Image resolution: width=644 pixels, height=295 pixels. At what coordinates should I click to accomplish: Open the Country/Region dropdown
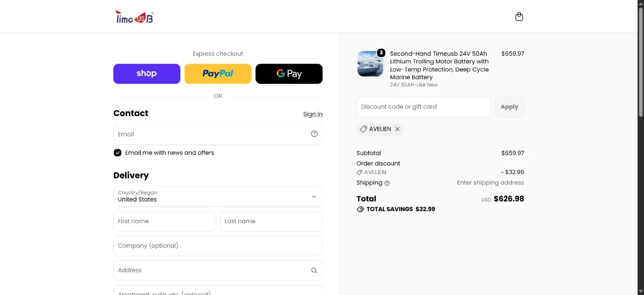click(x=218, y=197)
